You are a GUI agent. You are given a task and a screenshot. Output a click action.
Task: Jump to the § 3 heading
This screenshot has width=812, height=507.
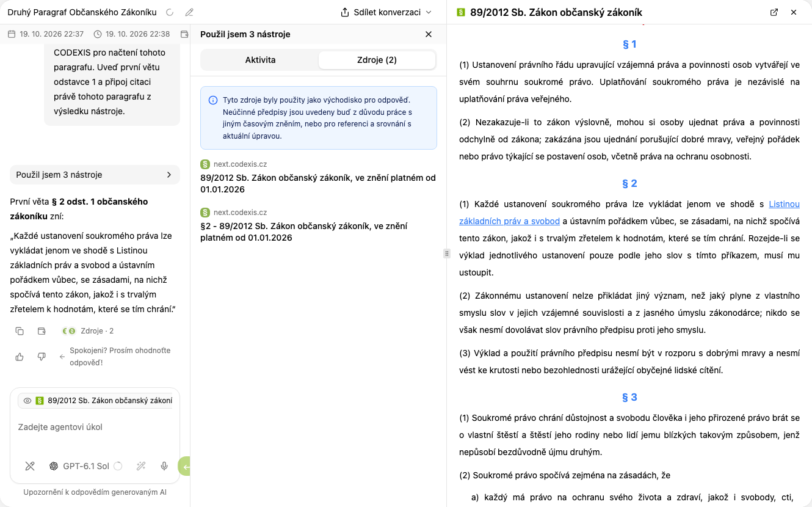[x=629, y=397]
